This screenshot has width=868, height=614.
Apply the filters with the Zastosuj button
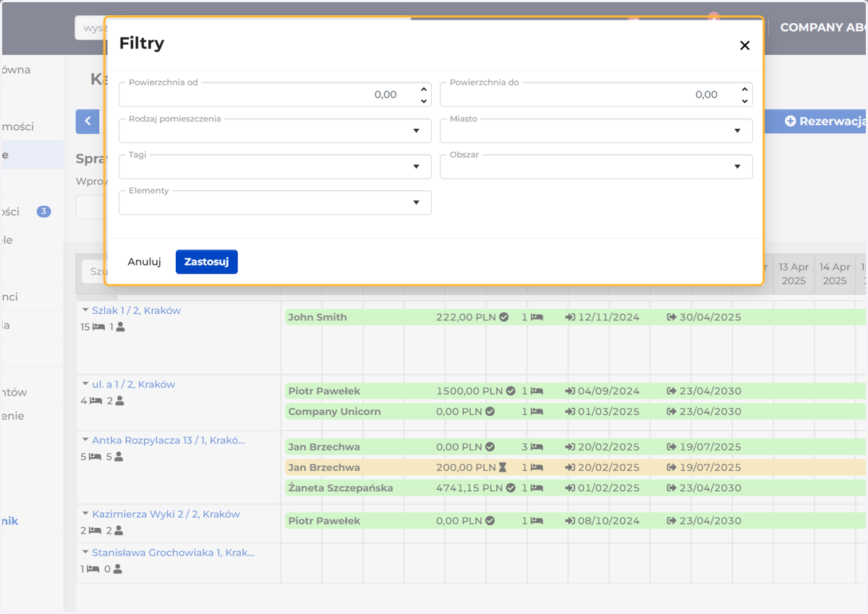tap(207, 262)
